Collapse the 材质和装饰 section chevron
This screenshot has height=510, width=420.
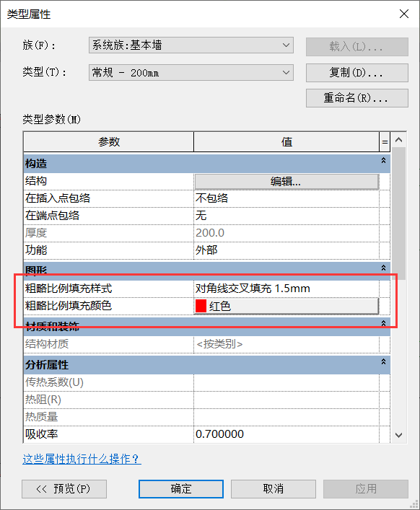click(x=384, y=323)
